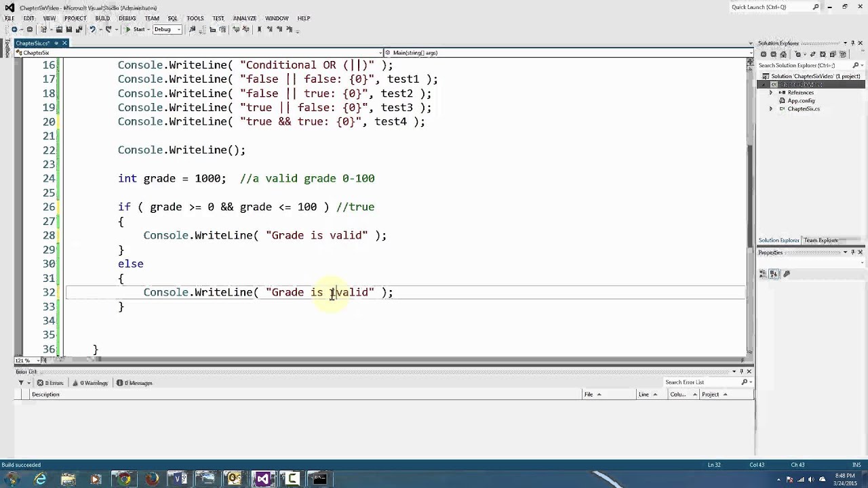Sort the Error List by the File column

(608, 394)
